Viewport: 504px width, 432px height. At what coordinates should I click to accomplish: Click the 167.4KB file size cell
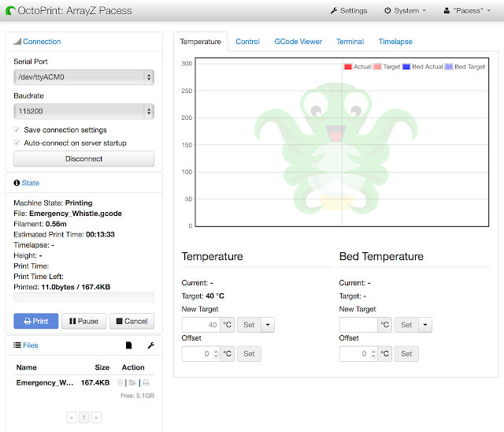(x=95, y=383)
